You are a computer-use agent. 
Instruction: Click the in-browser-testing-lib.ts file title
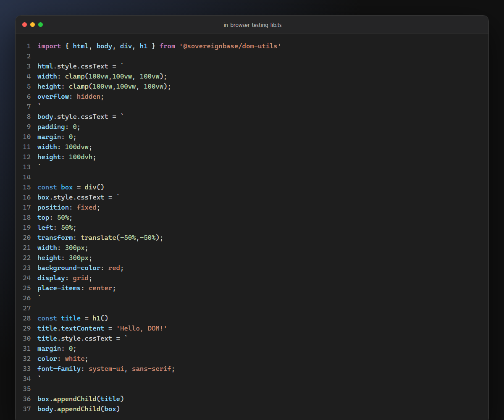coord(252,25)
